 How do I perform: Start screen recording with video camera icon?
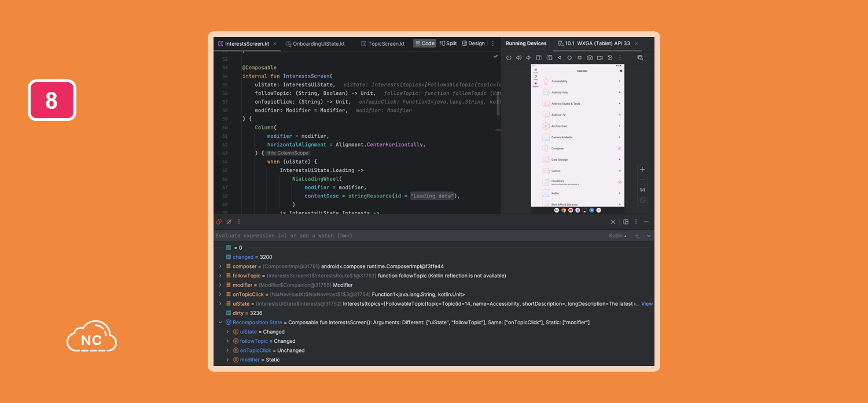click(x=600, y=58)
